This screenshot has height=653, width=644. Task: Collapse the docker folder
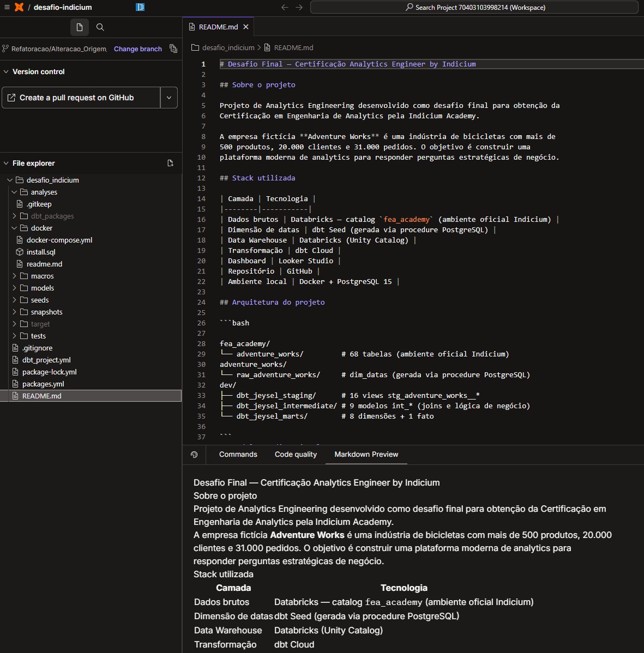click(x=15, y=228)
